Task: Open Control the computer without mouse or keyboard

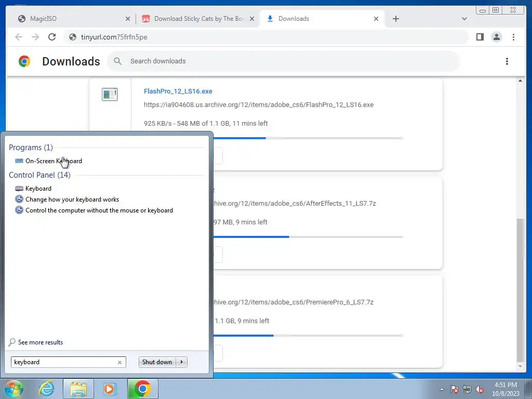Action: click(x=94, y=210)
